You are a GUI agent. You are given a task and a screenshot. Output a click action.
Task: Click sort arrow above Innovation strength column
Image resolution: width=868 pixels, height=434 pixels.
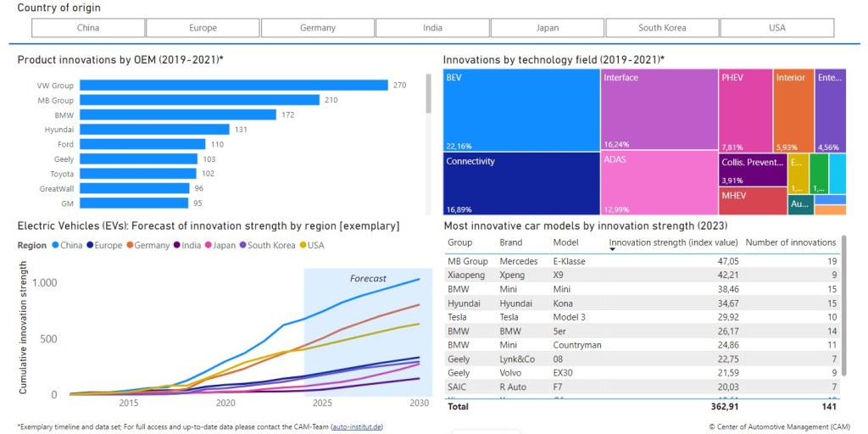(613, 249)
